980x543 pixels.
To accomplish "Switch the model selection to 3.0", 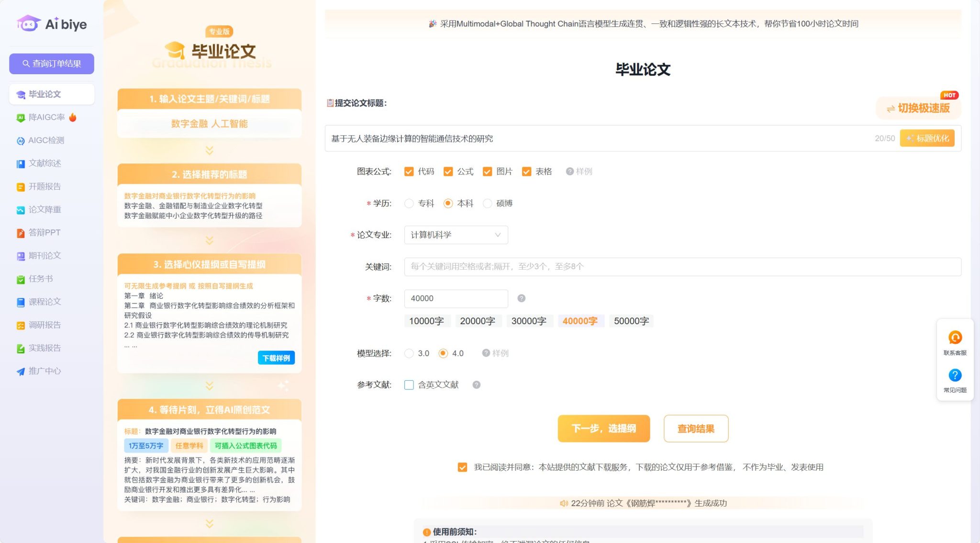I will click(409, 353).
